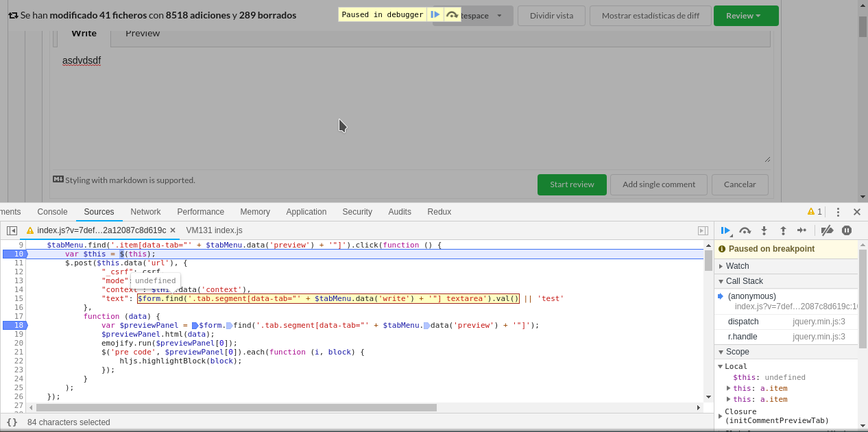
Task: Add breakpoint at line number 11
Action: (19, 263)
